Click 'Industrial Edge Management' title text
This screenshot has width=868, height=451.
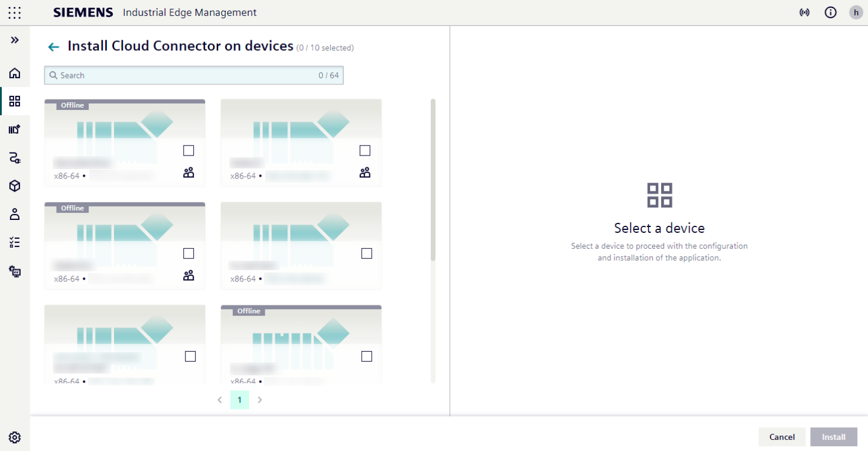pos(190,12)
